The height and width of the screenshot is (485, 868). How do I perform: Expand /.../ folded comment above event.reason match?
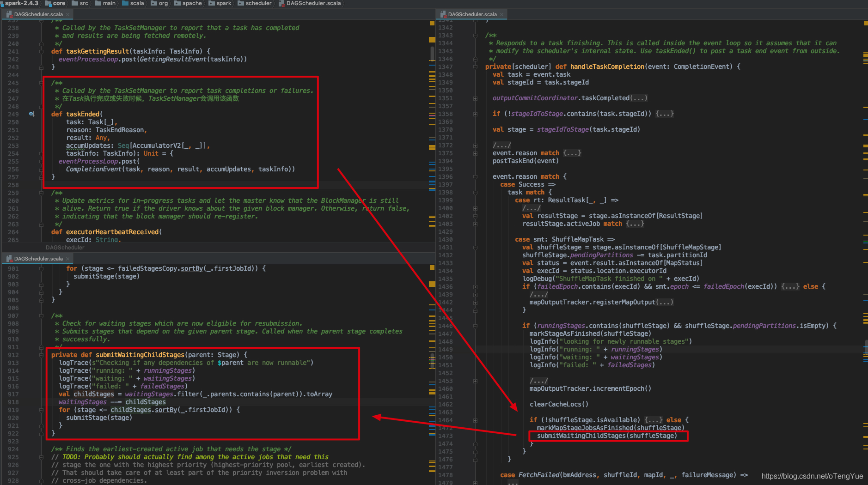tap(502, 145)
